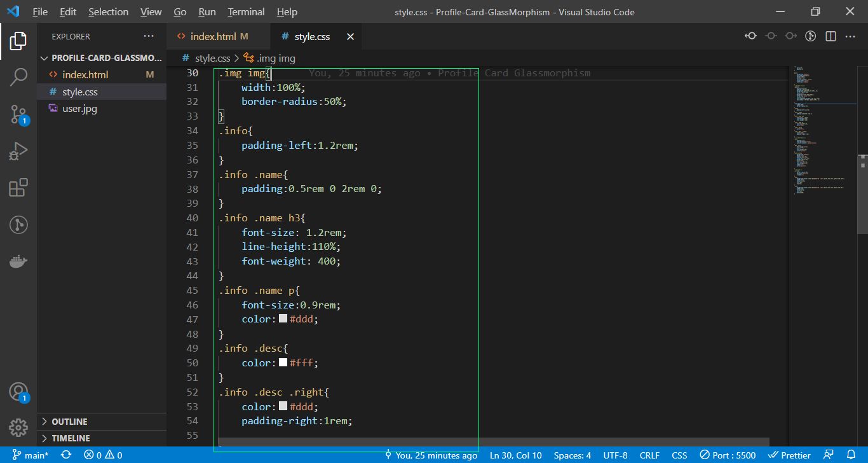This screenshot has width=868, height=463.
Task: Change encoding via UTF-8 status item
Action: [615, 455]
